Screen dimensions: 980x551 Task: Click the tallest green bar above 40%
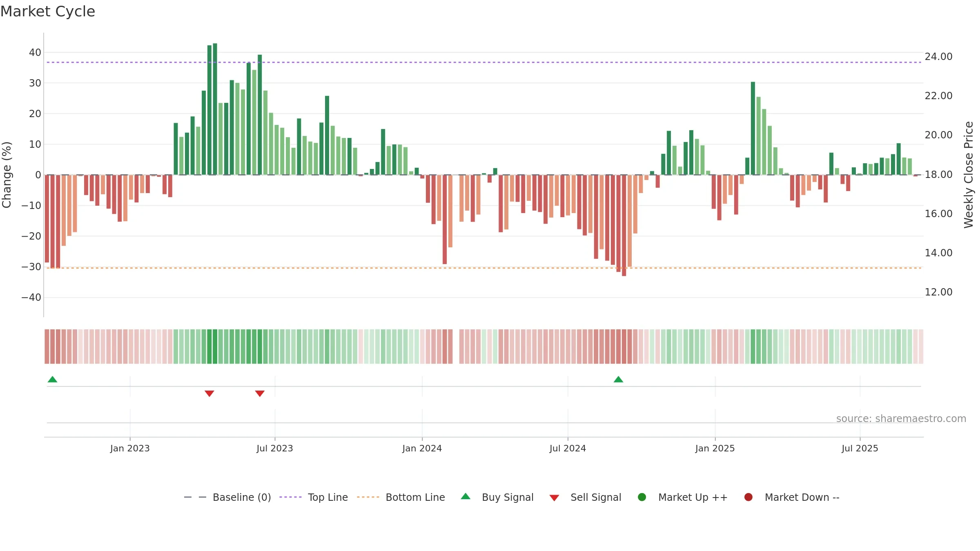(215, 109)
